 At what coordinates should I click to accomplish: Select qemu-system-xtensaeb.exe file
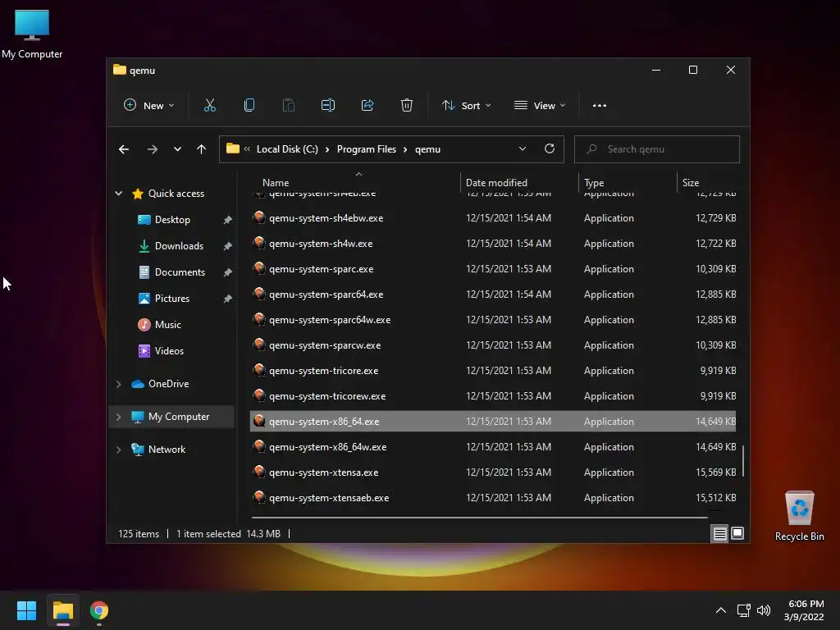point(493,498)
